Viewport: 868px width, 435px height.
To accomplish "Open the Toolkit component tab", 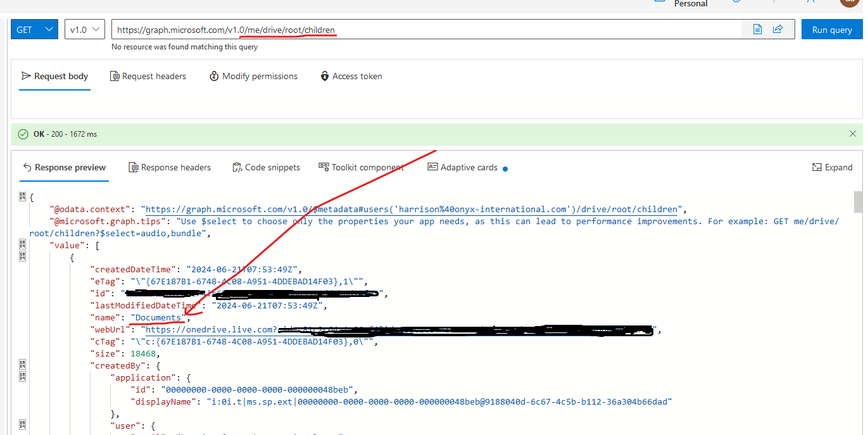I will point(361,168).
